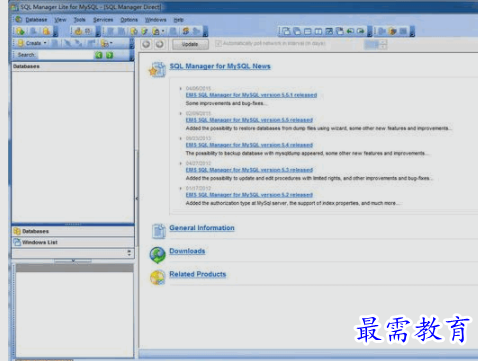Click the cascade windows icon

(x=286, y=31)
